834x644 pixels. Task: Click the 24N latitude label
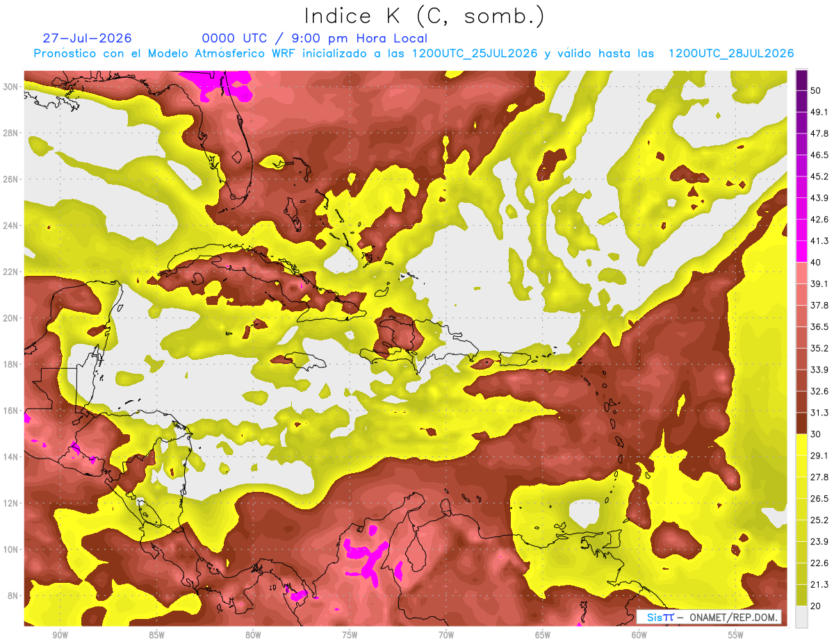[x=12, y=226]
